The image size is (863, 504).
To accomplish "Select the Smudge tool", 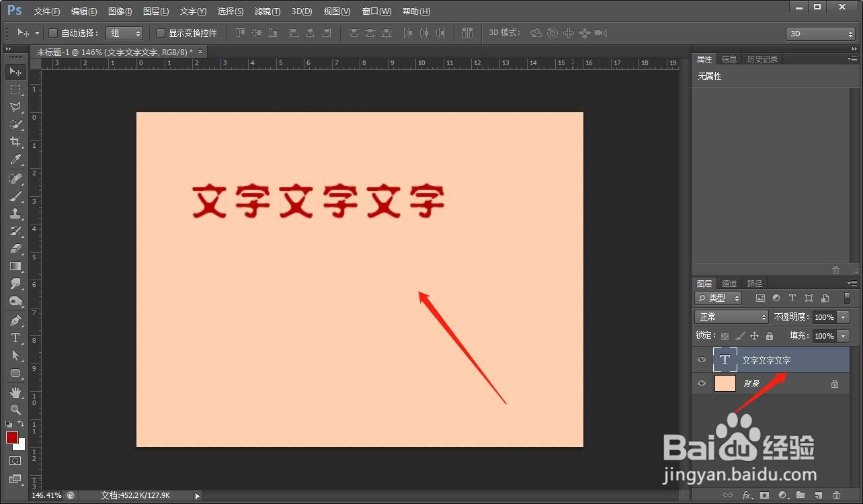I will tap(15, 284).
